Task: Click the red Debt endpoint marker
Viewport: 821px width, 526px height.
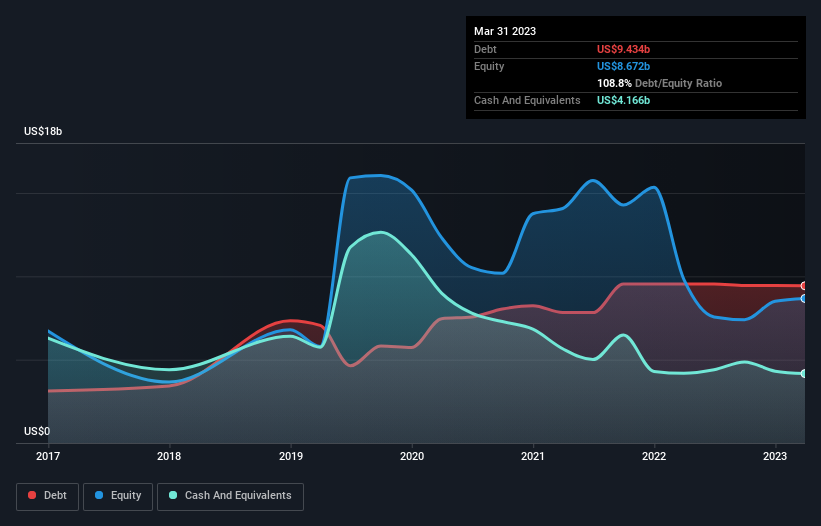Action: [804, 286]
